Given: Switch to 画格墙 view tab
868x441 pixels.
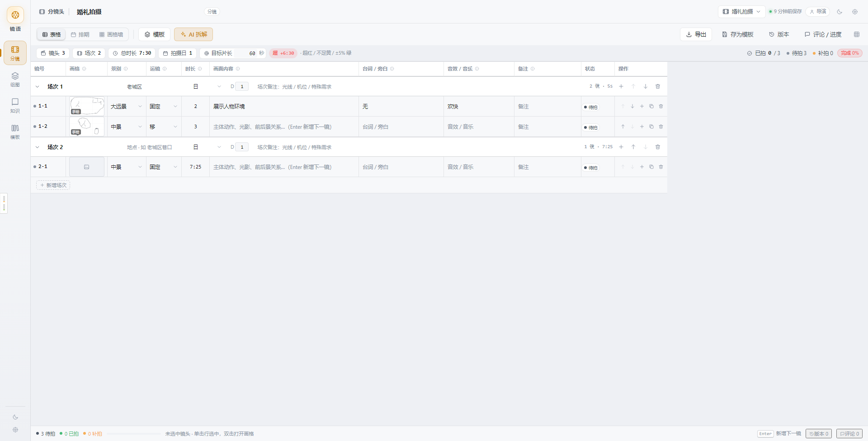Looking at the screenshot, I should point(111,34).
